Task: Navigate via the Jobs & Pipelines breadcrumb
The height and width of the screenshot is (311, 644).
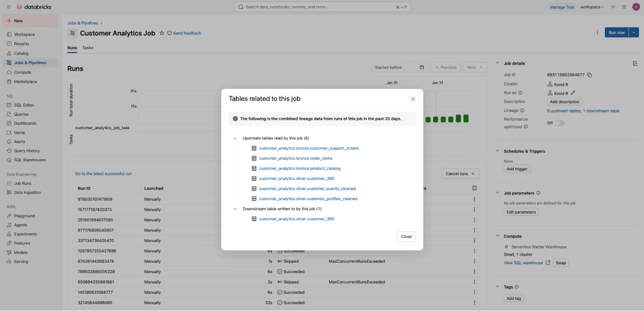Action: (82, 23)
